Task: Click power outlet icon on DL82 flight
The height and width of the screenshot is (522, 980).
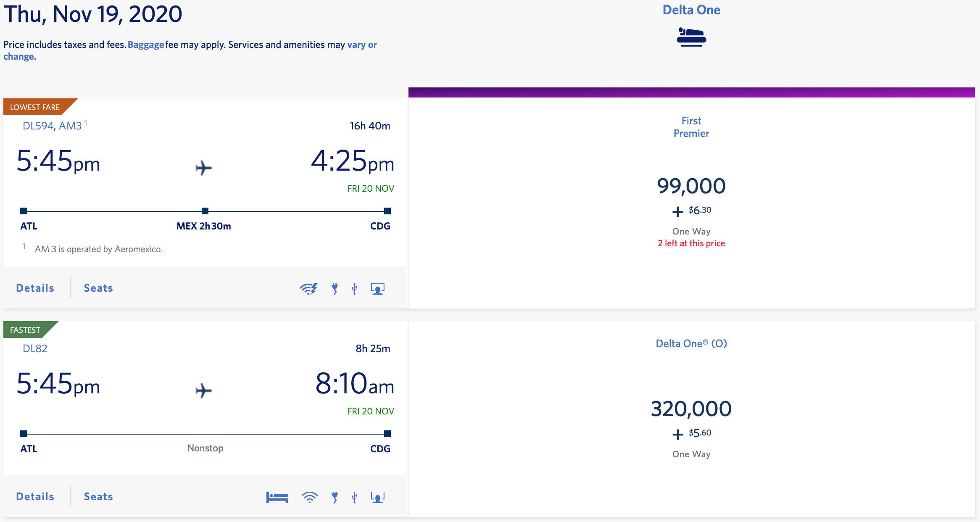Action: point(335,497)
